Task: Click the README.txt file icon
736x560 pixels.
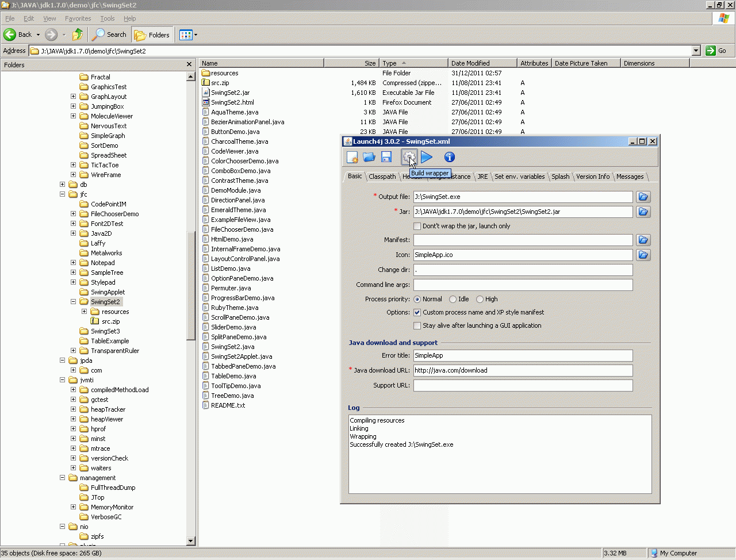Action: (x=206, y=405)
